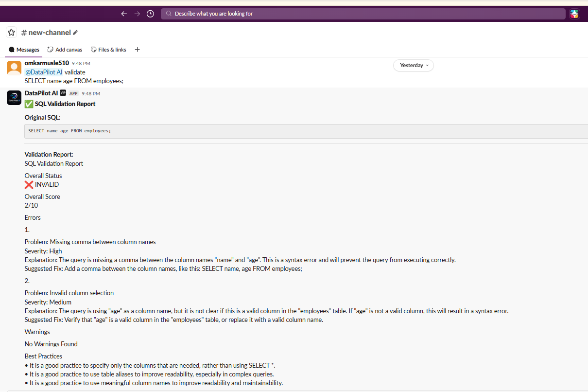Screen dimensions: 588x392
Task: Click 'No Warnings Found' text
Action: (51, 344)
